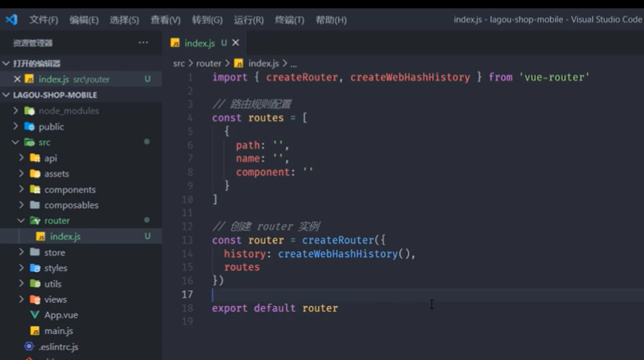Close index.js in open editors list
This screenshot has height=360, width=644.
pyautogui.click(x=17, y=79)
